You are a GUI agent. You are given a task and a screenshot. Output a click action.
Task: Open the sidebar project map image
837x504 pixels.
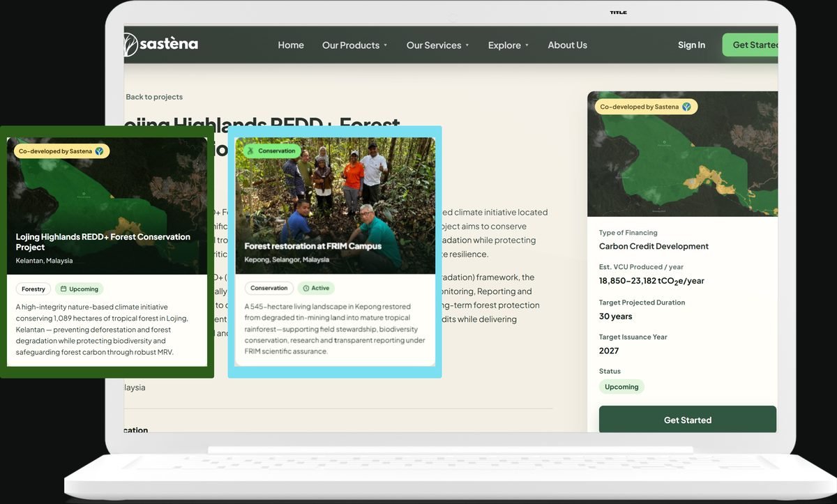(x=682, y=154)
